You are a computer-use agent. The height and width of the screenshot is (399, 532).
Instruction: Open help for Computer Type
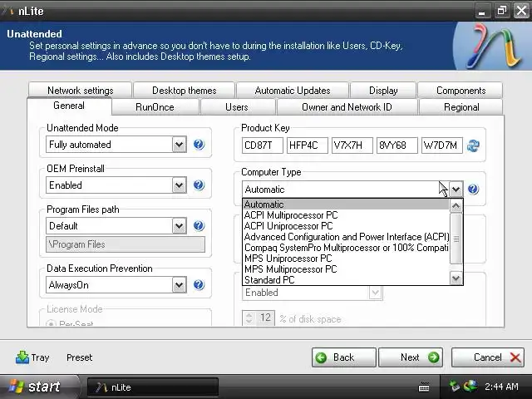(x=473, y=190)
